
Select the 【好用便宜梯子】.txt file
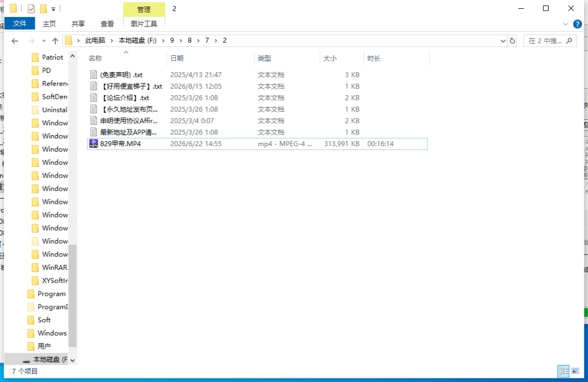click(x=131, y=86)
